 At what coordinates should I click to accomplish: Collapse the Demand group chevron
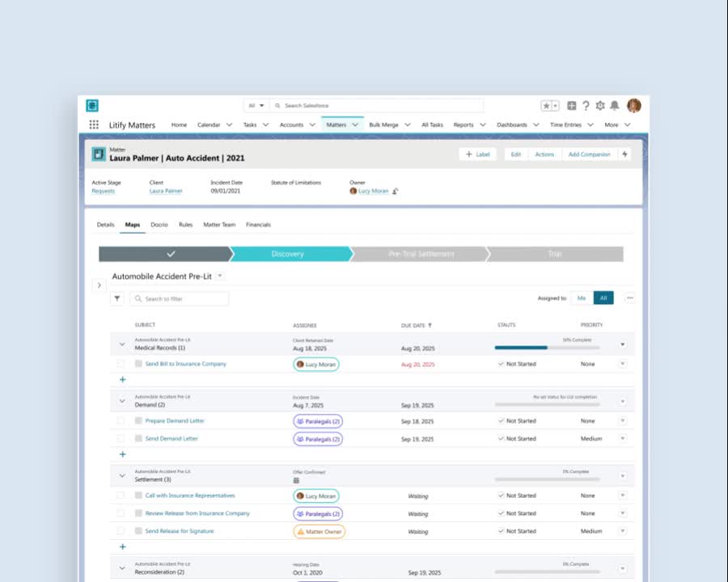122,401
